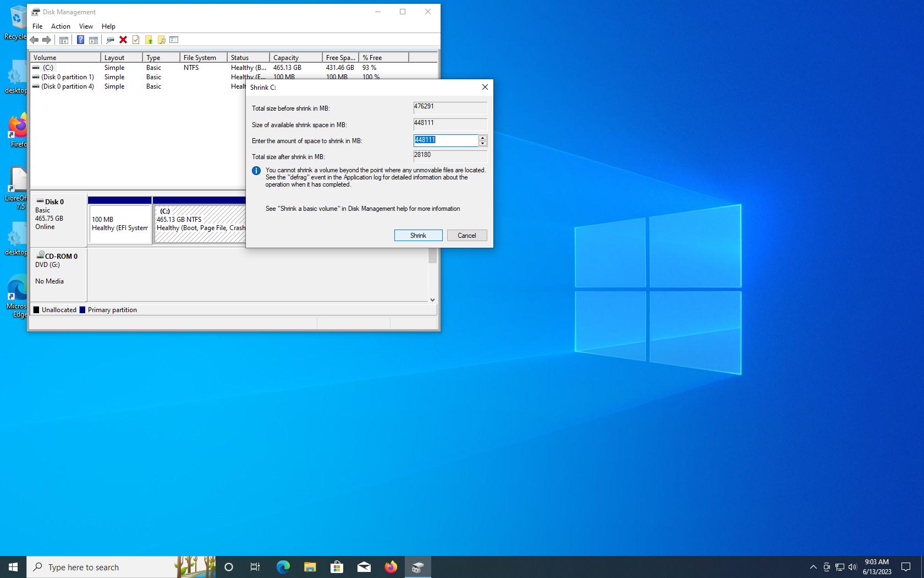The width and height of the screenshot is (924, 578).
Task: Click the Forward arrow in toolbar
Action: tap(47, 40)
